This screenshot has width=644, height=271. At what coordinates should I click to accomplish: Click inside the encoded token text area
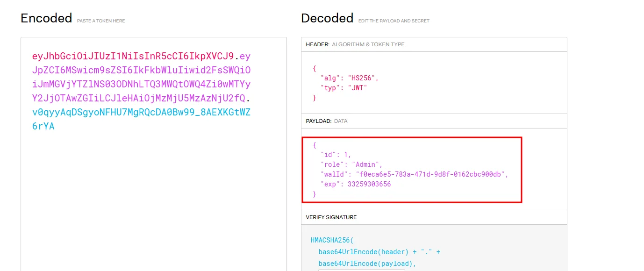[x=154, y=154]
